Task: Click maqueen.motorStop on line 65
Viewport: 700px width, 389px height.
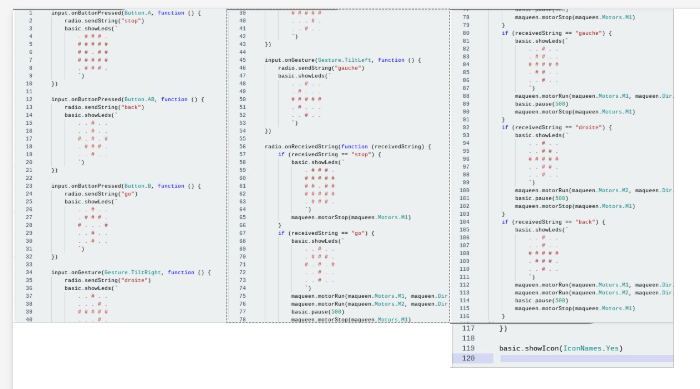Action: click(351, 218)
